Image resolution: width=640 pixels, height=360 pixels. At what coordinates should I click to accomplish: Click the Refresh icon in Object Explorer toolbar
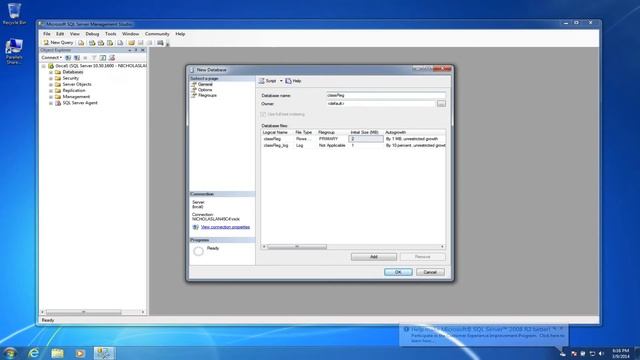coord(103,58)
